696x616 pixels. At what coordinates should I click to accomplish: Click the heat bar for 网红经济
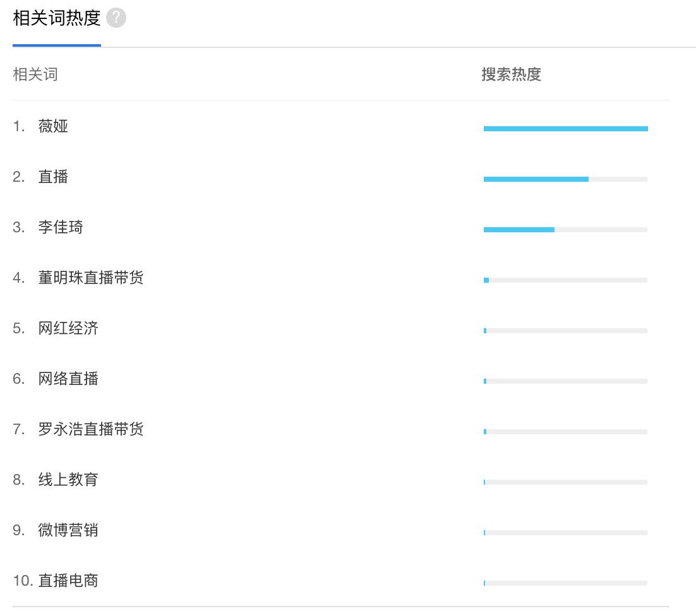pos(565,331)
